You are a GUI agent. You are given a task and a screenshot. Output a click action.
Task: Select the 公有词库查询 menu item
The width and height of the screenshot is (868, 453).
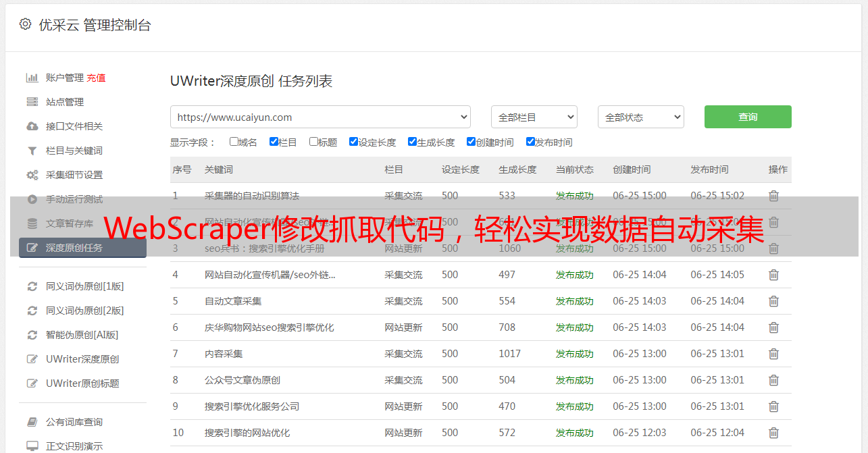[x=74, y=422]
